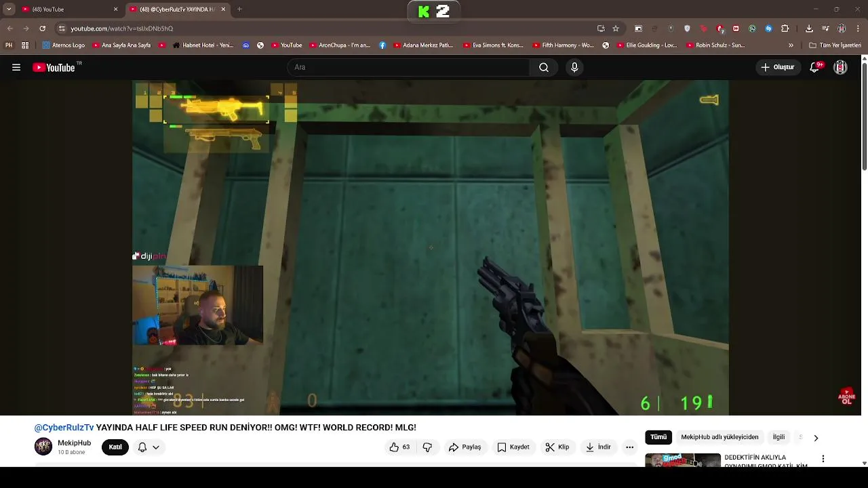This screenshot has width=868, height=488.
Task: Open the Chrome profile avatar in toolbar
Action: point(842,28)
